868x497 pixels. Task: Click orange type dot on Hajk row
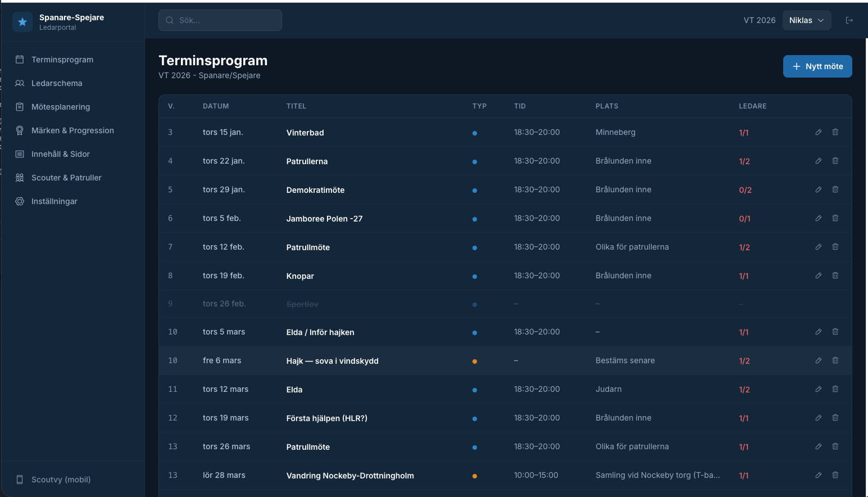pos(475,362)
